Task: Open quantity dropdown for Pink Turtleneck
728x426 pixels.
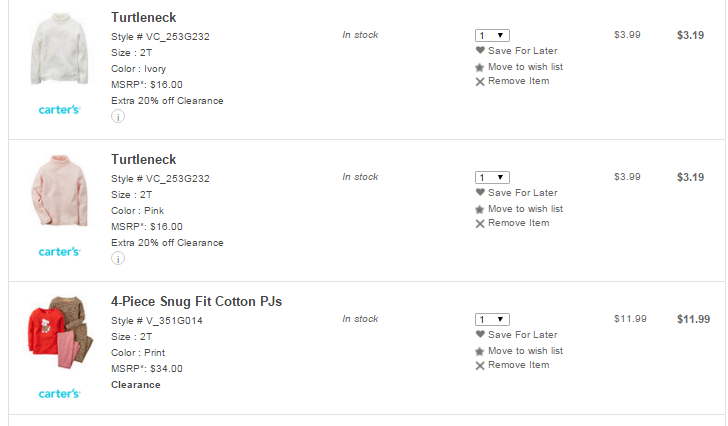Action: [492, 177]
